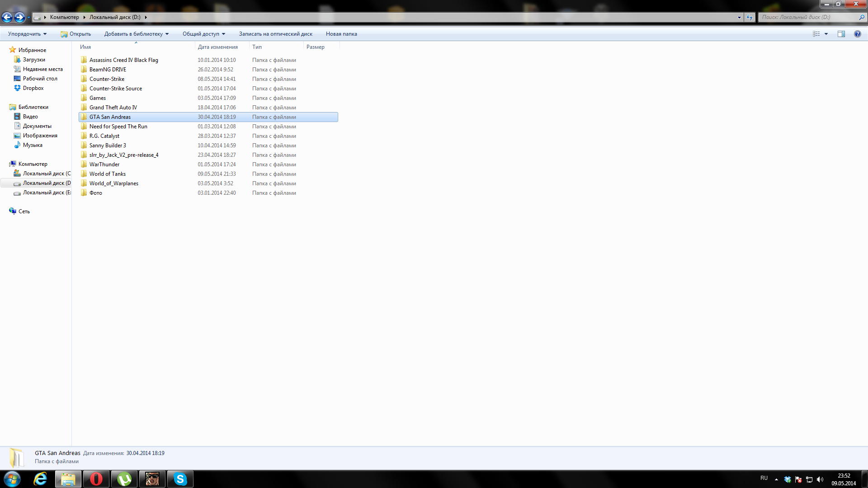
Task: Launch uTorrent from the taskbar
Action: [124, 479]
